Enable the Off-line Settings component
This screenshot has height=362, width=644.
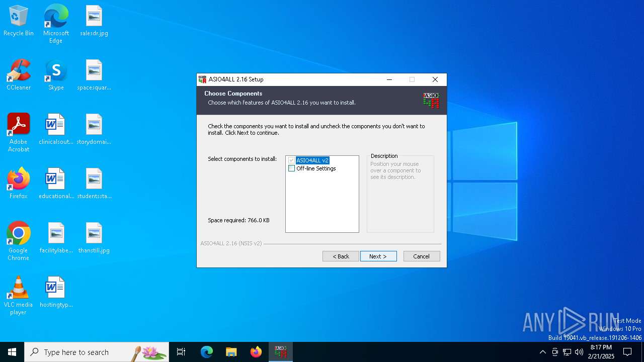click(x=291, y=168)
